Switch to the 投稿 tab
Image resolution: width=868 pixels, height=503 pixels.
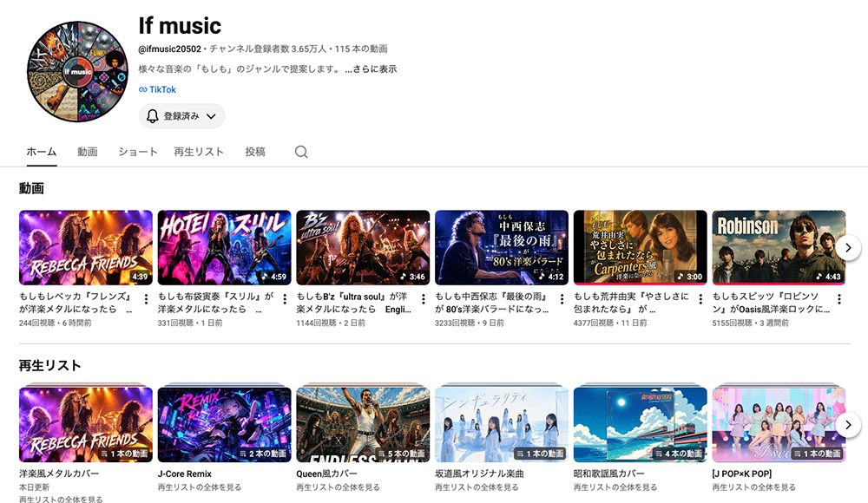click(x=255, y=152)
